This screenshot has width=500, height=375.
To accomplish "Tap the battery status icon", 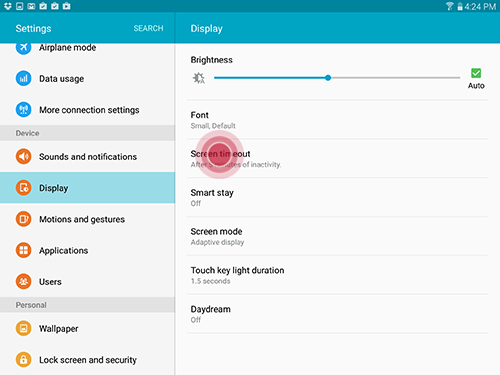I will point(460,6).
